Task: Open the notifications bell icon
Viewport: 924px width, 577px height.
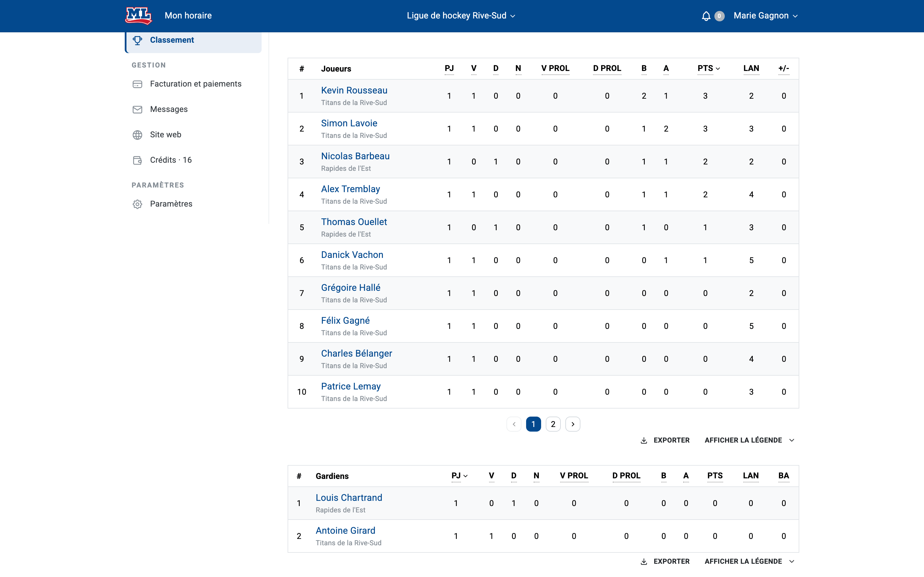Action: tap(706, 16)
